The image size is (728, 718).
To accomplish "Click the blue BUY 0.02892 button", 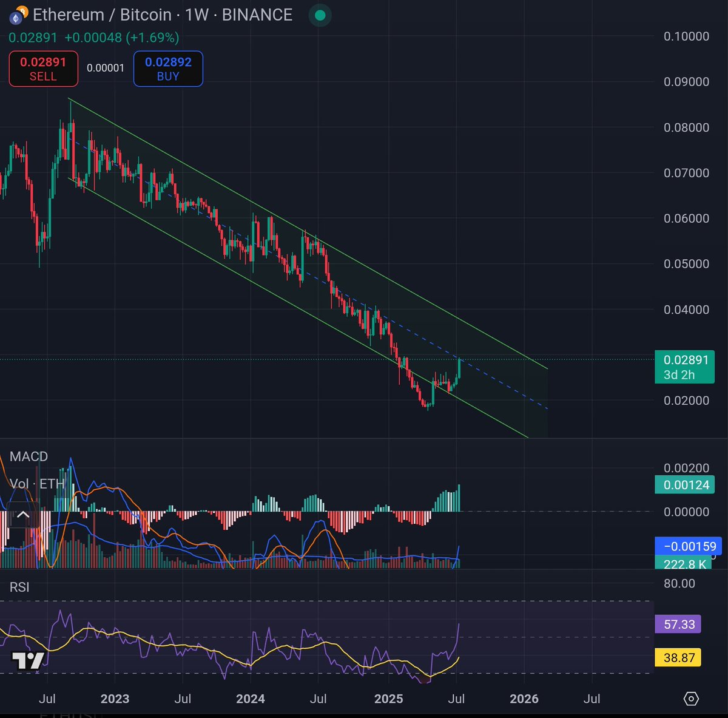I will tap(168, 69).
